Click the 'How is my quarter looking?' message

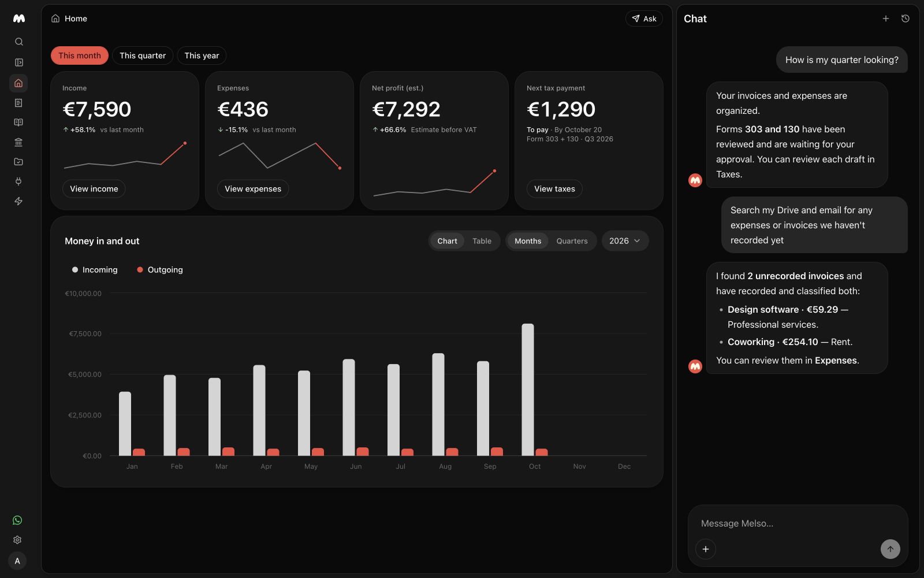point(842,60)
